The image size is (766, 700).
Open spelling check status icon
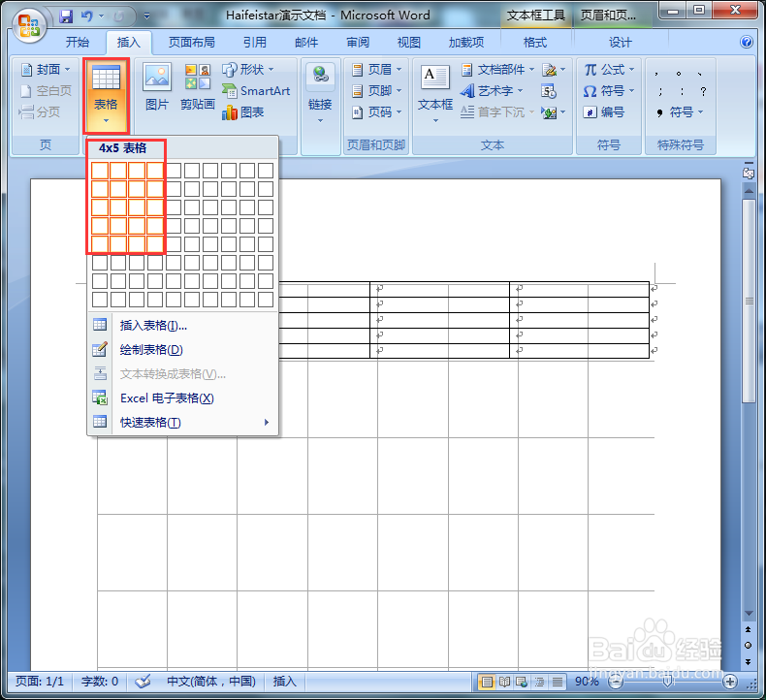[x=143, y=682]
